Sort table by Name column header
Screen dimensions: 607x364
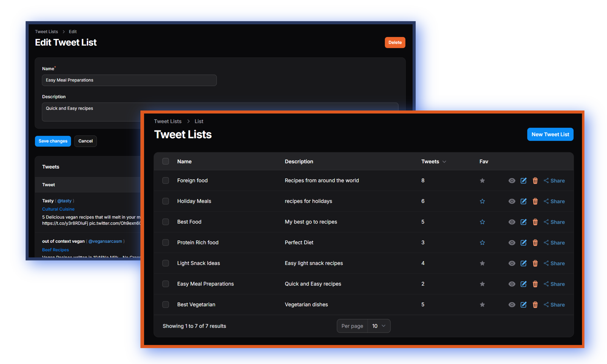coord(184,161)
